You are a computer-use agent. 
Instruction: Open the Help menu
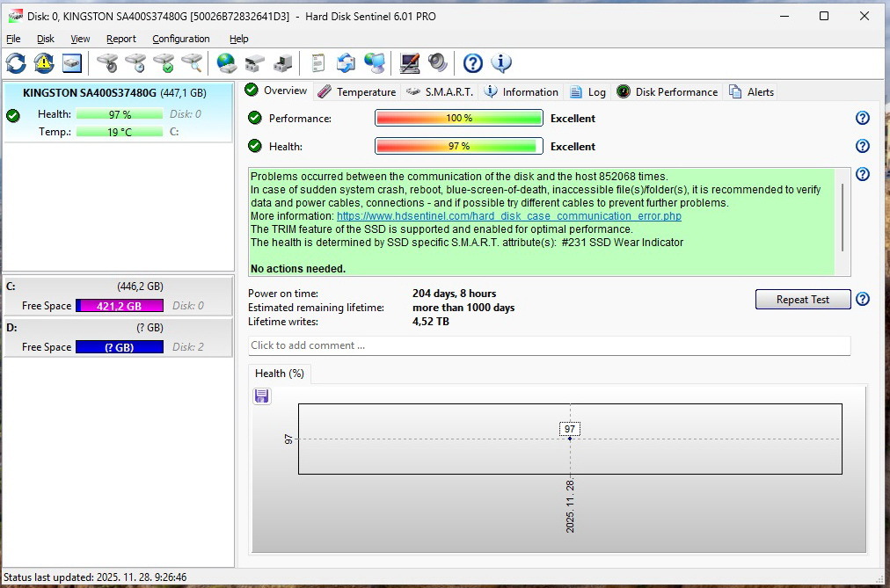[x=239, y=39]
